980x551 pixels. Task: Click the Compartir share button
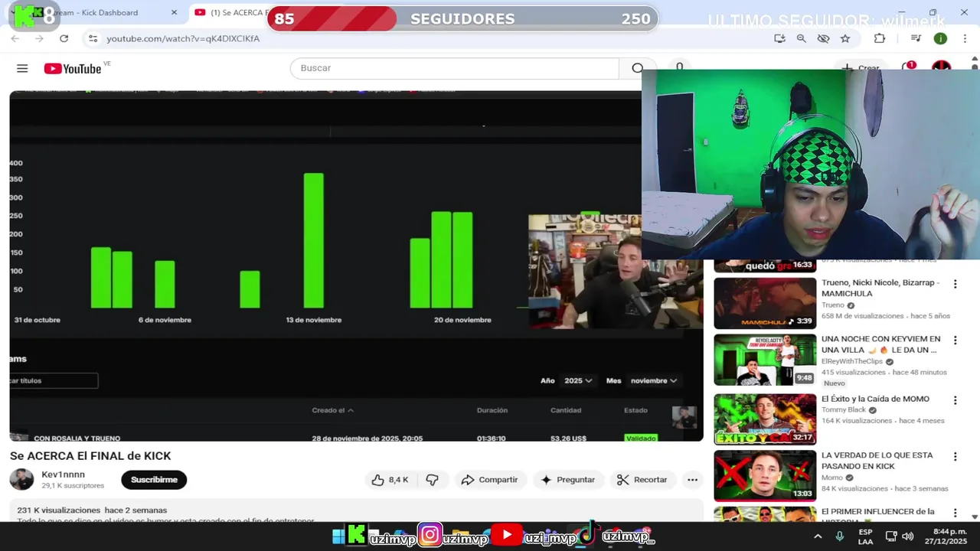(490, 480)
